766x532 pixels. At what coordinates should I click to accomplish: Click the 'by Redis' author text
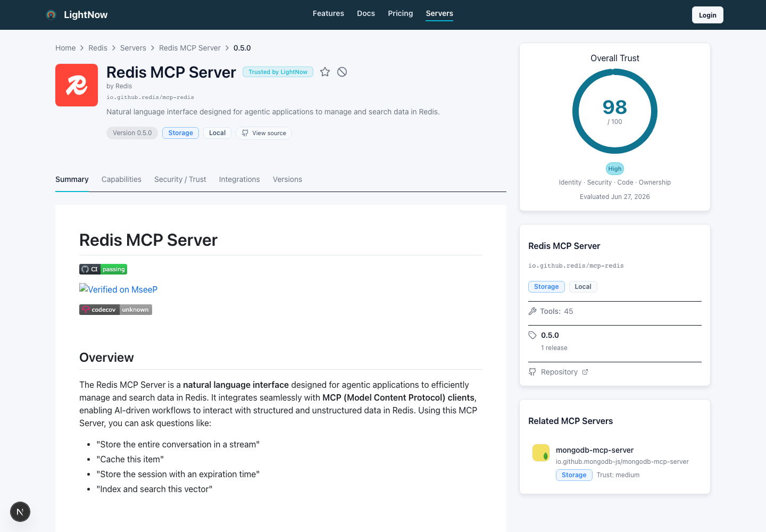(x=119, y=86)
